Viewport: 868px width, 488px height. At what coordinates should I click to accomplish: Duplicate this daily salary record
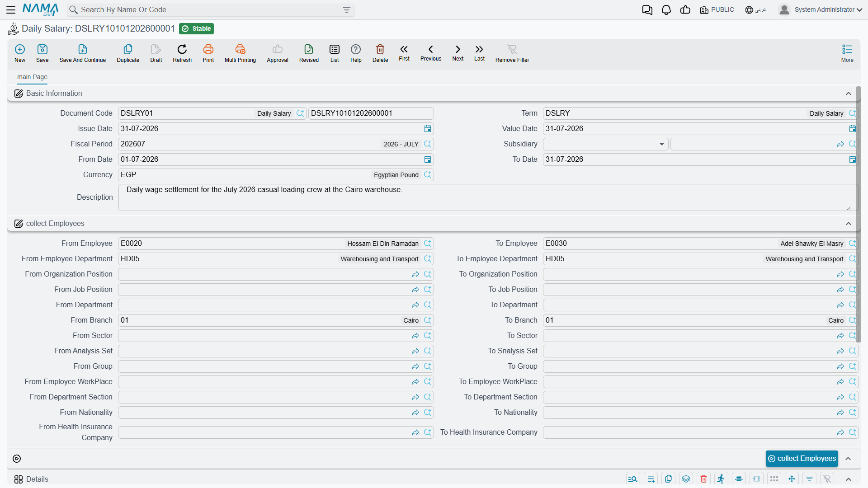click(x=128, y=53)
